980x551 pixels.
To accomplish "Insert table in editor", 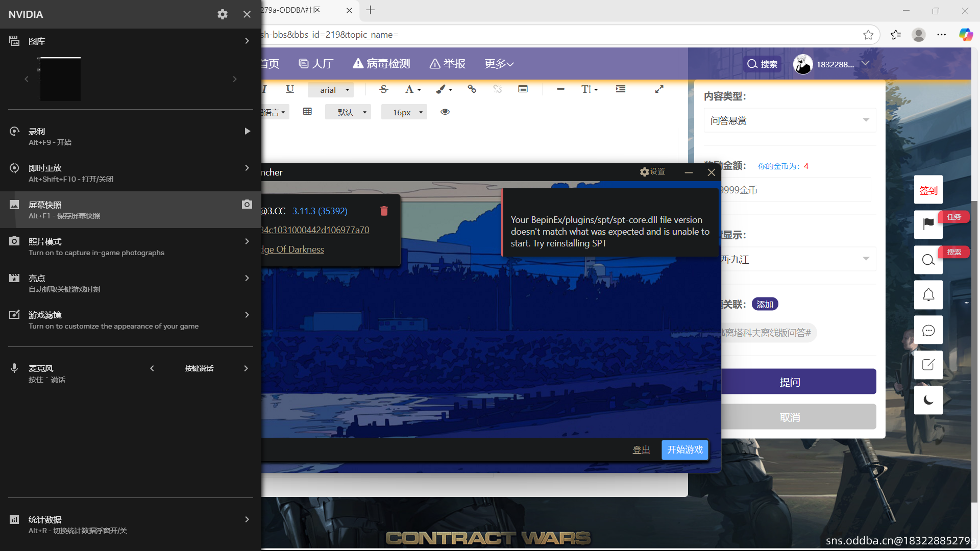I will [307, 112].
